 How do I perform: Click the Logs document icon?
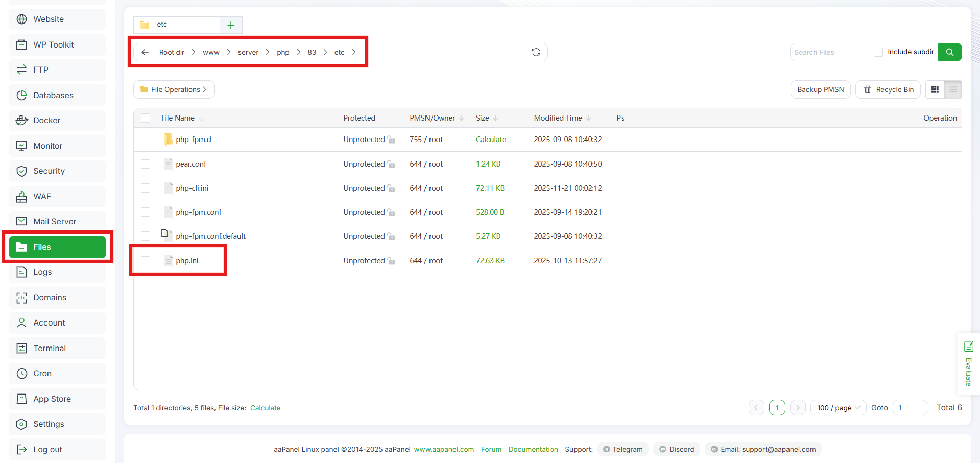pos(21,272)
